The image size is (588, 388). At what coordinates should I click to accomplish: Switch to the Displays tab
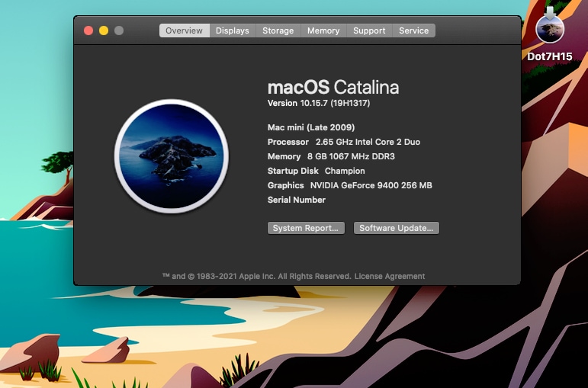[233, 30]
